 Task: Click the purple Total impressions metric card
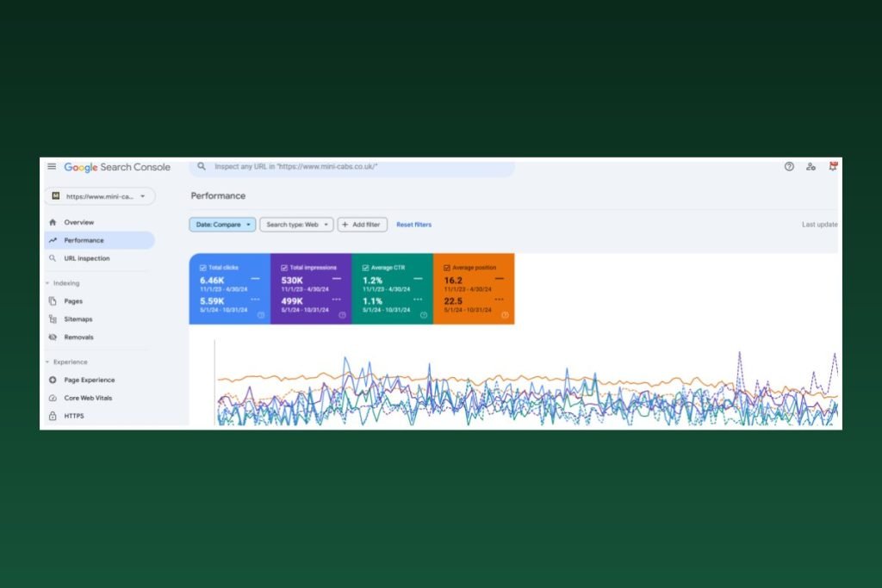coord(311,288)
